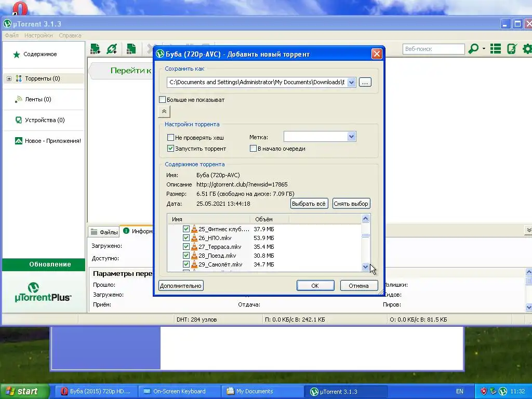
Task: Sort files by the Объём column header
Action: coord(270,219)
